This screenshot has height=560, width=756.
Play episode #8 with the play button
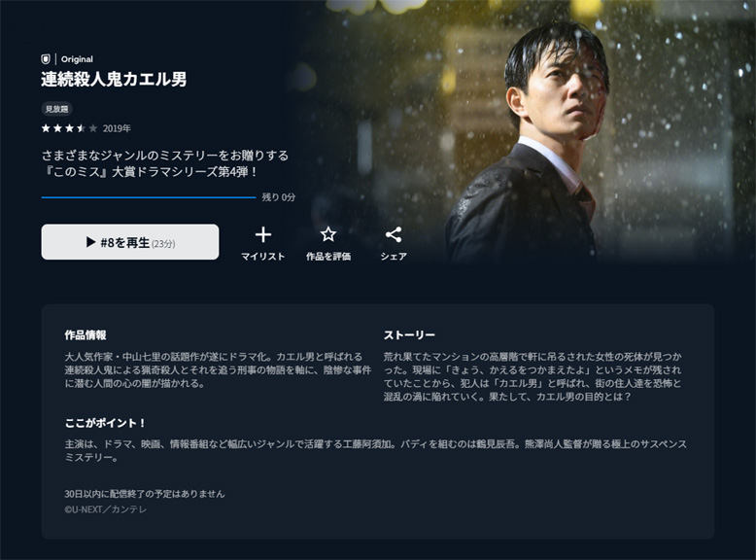tap(130, 242)
